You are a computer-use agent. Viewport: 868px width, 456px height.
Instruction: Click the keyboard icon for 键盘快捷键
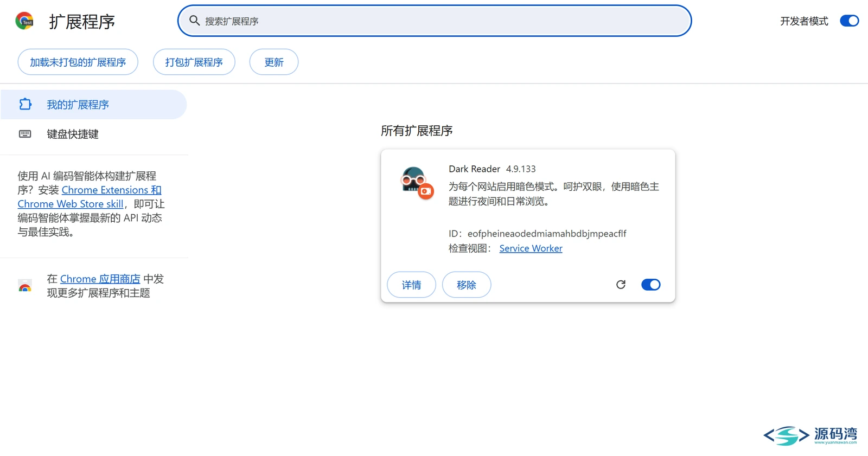25,134
